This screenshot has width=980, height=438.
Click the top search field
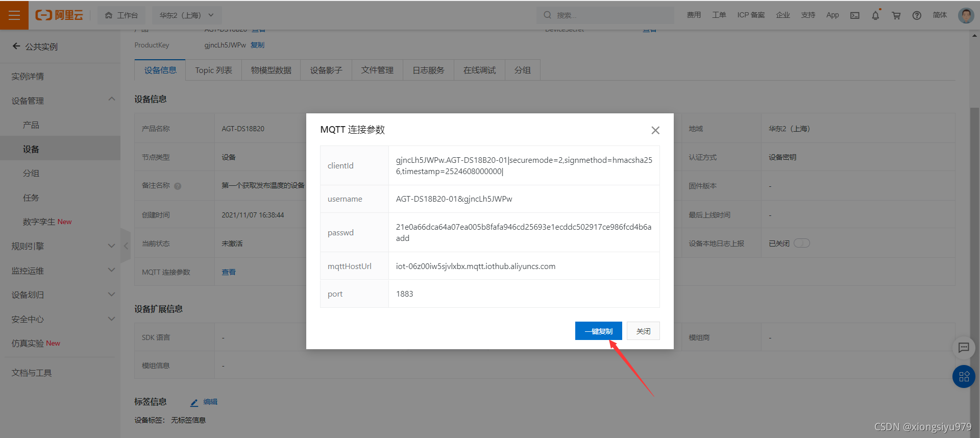pyautogui.click(x=605, y=15)
